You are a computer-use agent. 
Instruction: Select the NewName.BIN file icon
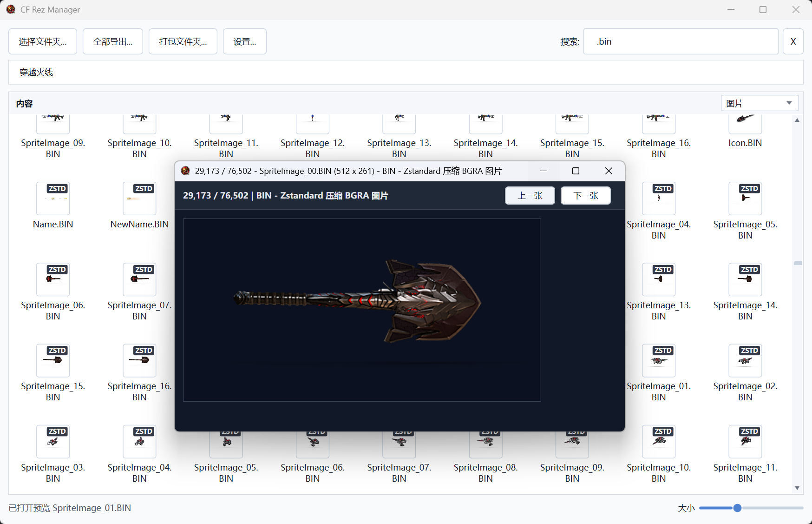[139, 199]
